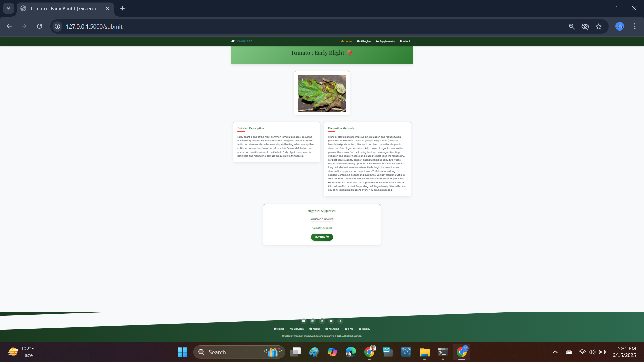The height and width of the screenshot is (362, 644).
Task: Open Supplements in top navbar
Action: [385, 41]
